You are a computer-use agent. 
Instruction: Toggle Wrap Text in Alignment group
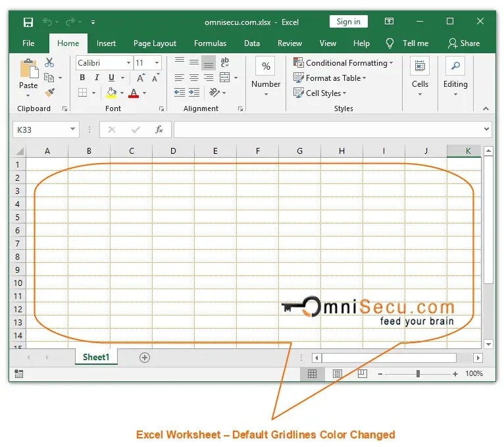224,63
